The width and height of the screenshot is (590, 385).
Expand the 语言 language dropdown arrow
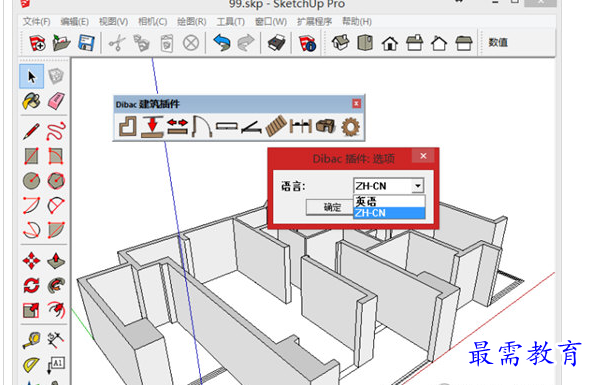tap(417, 186)
